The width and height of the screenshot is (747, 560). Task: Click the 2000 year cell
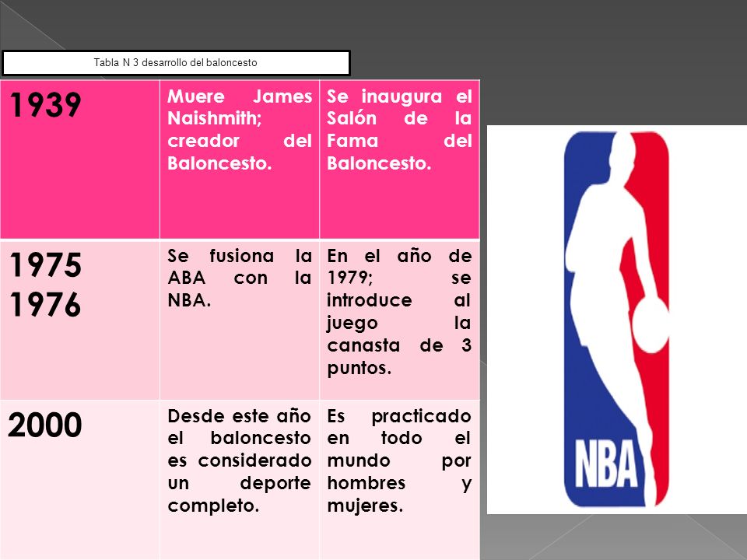click(79, 480)
